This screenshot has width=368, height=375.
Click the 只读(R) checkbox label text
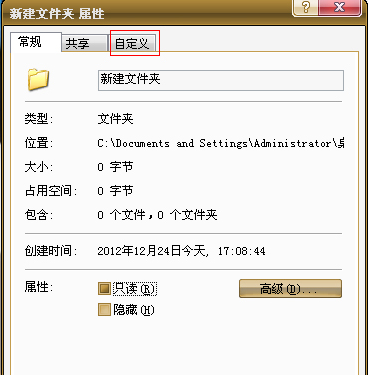134,289
